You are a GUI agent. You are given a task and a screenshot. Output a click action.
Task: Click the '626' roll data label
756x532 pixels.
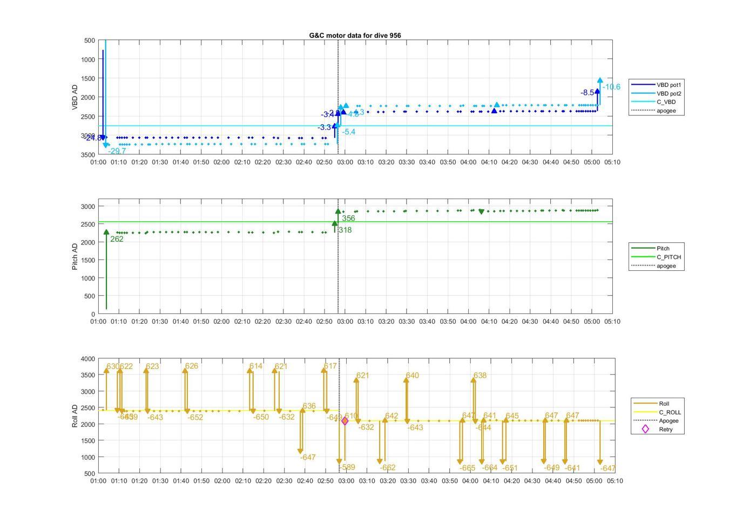(x=192, y=366)
